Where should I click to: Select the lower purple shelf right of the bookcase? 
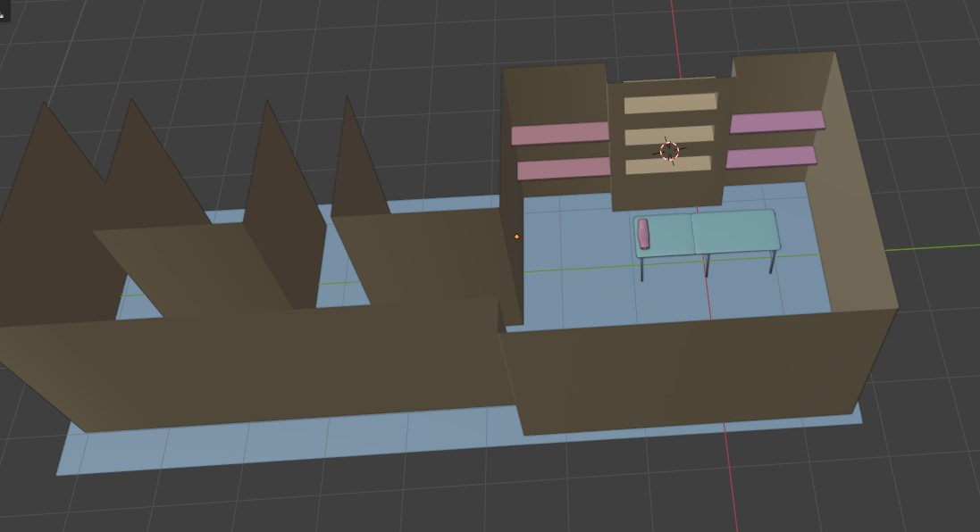tap(771, 157)
